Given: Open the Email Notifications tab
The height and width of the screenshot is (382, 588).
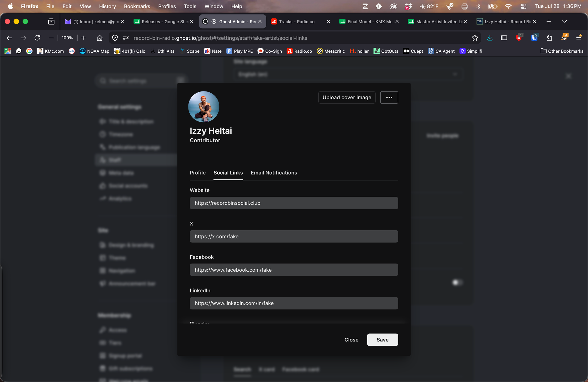Looking at the screenshot, I should (274, 173).
